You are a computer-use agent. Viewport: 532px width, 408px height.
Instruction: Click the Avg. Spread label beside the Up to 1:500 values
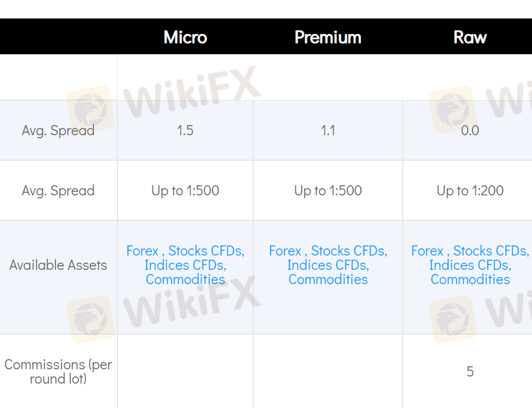[58, 191]
